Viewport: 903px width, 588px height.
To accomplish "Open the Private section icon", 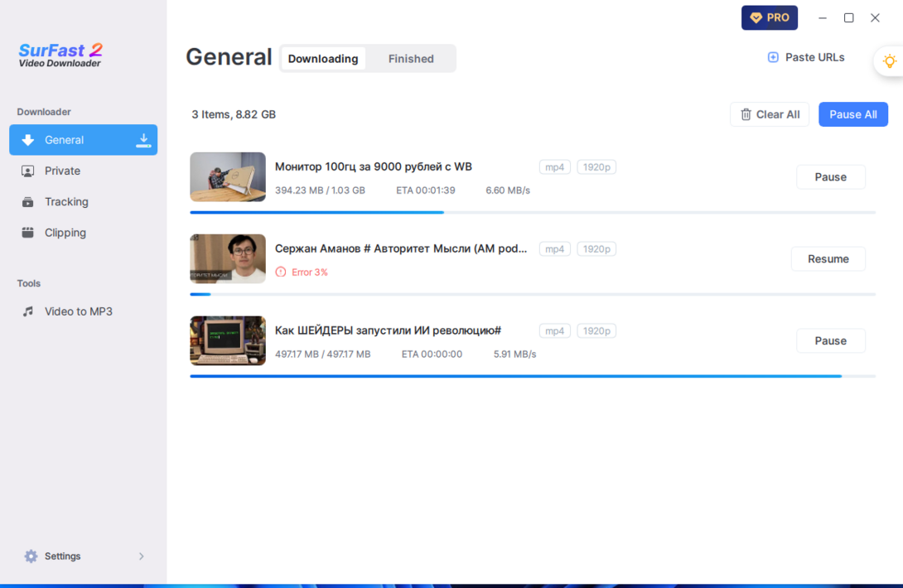I will [x=28, y=171].
